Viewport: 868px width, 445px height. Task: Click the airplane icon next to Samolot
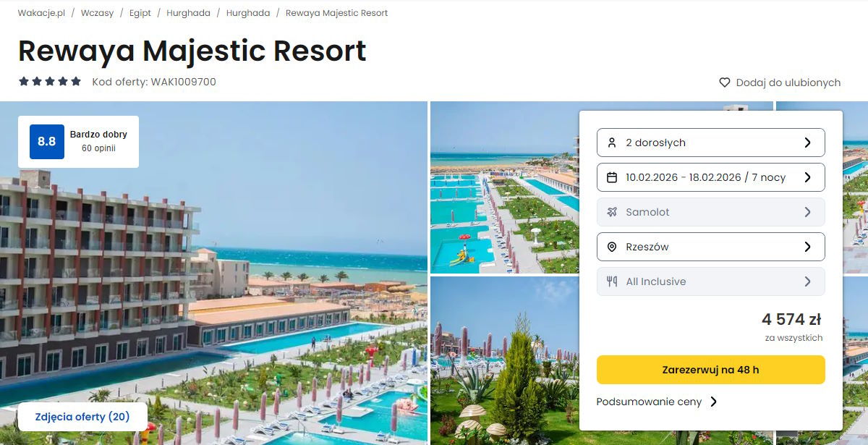click(612, 212)
